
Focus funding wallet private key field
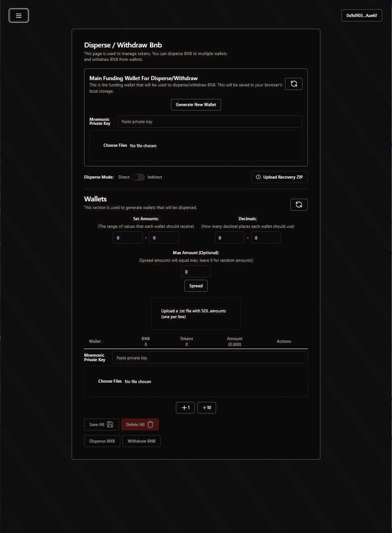[x=210, y=122]
